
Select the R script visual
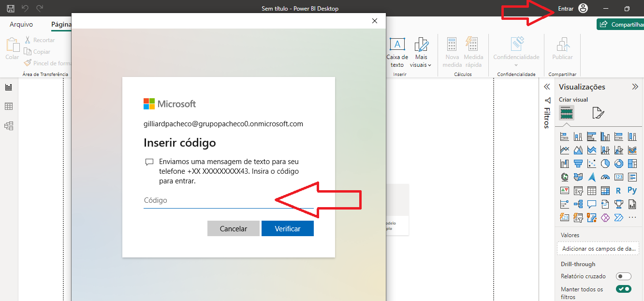(618, 191)
